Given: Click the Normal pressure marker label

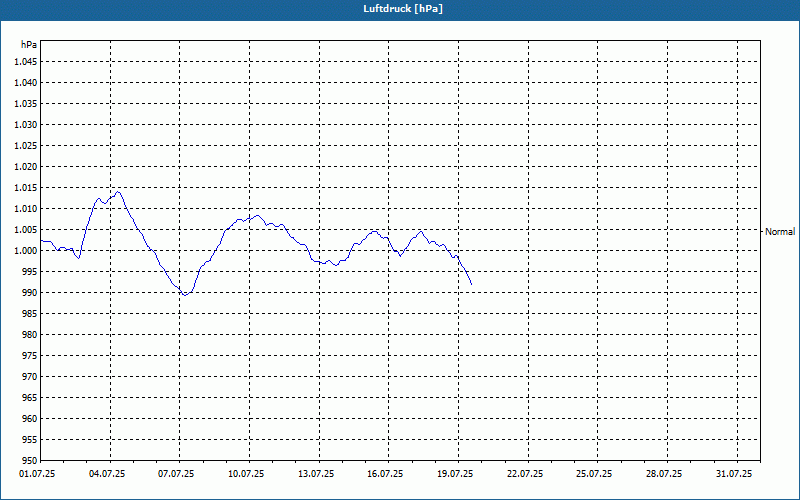Looking at the screenshot, I should point(780,232).
